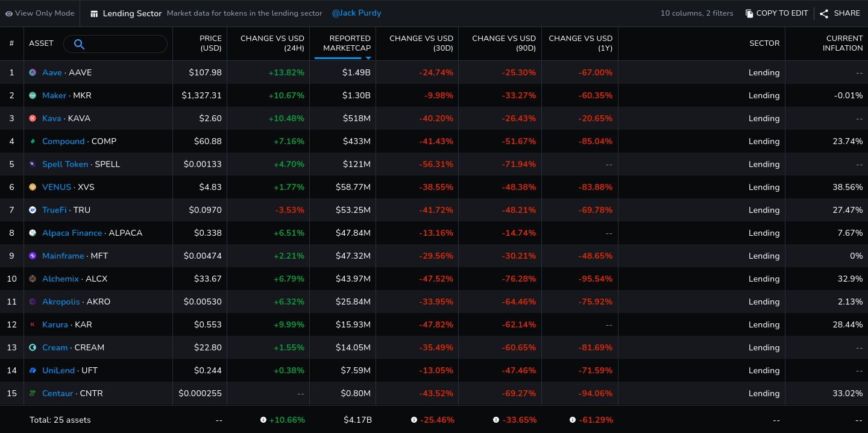The width and height of the screenshot is (868, 433).
Task: Open the Alpaca Finance asset link
Action: point(72,233)
